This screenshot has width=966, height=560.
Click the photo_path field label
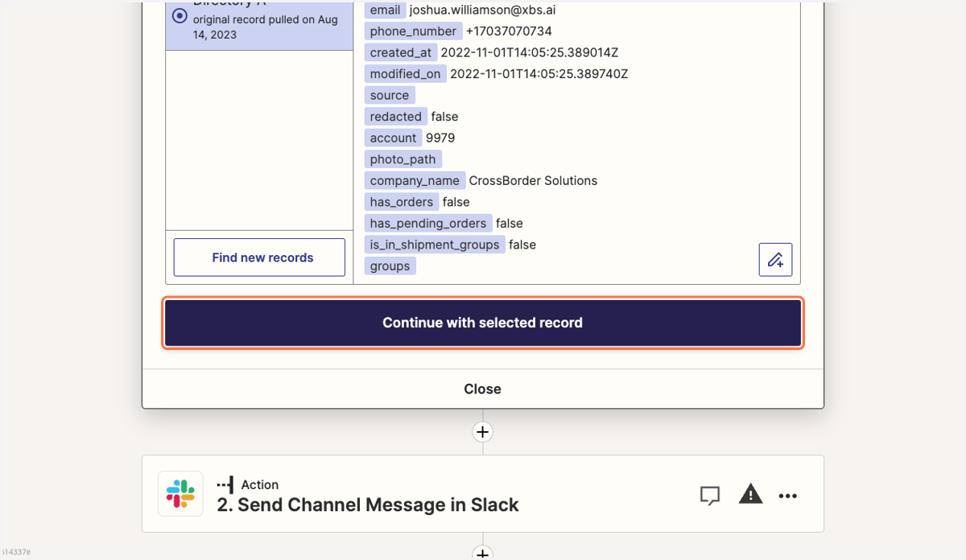coord(403,159)
